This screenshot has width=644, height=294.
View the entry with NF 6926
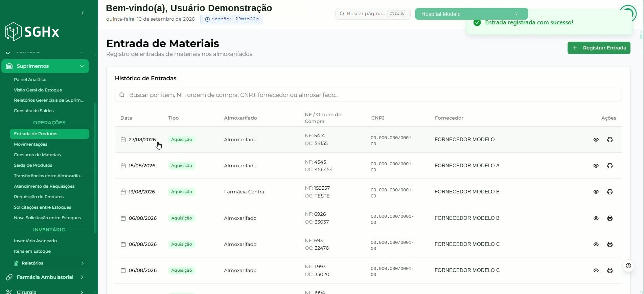point(596,218)
